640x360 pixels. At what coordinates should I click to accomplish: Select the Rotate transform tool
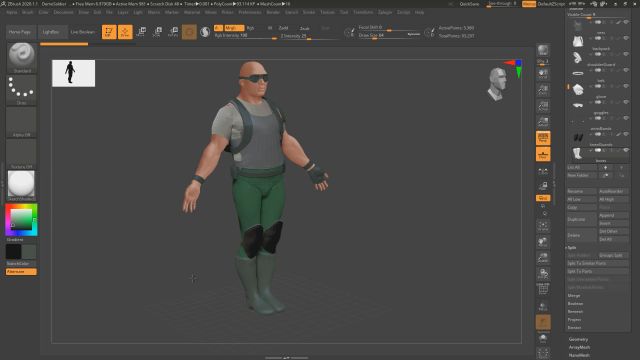click(x=173, y=31)
